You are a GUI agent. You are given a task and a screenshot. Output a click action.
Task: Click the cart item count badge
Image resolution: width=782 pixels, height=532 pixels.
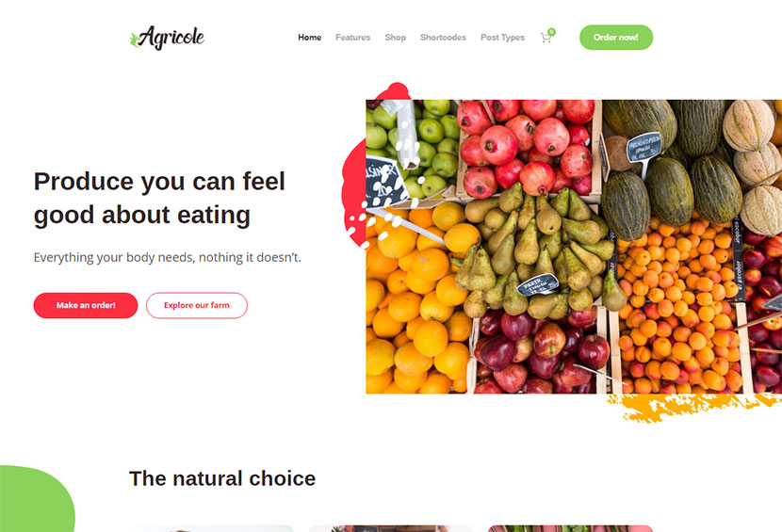coord(551,32)
